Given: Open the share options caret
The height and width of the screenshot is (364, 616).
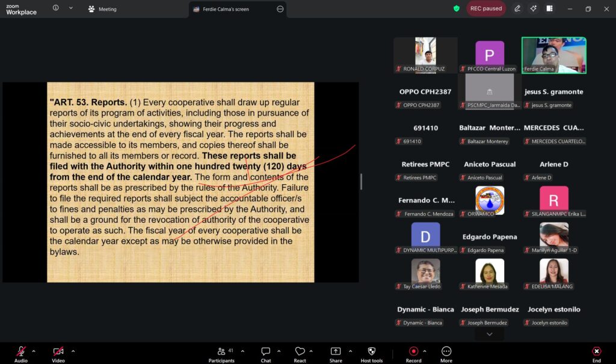Looking at the screenshot, I should click(349, 351).
